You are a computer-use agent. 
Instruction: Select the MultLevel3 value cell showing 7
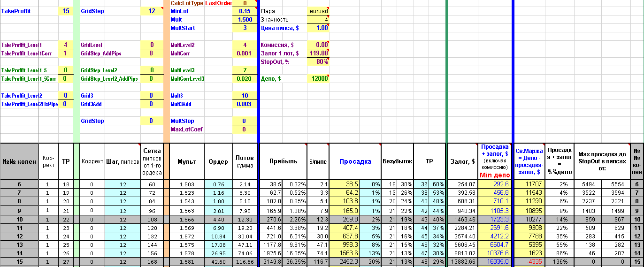[x=245, y=70]
